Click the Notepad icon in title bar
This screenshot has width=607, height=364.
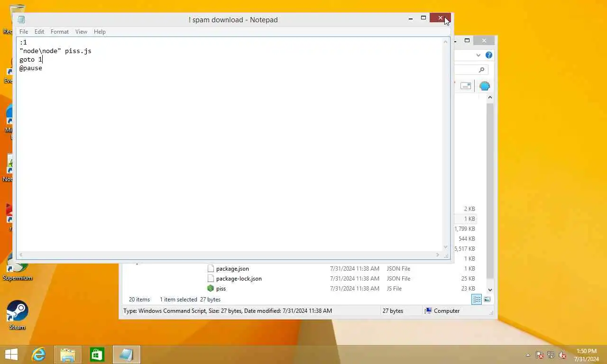[21, 19]
